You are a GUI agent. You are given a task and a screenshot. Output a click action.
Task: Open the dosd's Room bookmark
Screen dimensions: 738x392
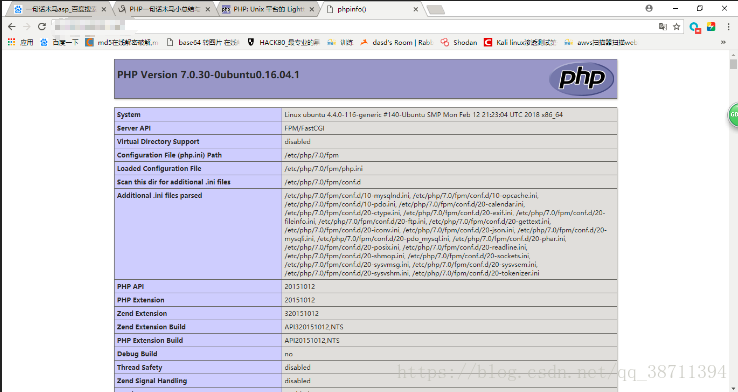(396, 42)
